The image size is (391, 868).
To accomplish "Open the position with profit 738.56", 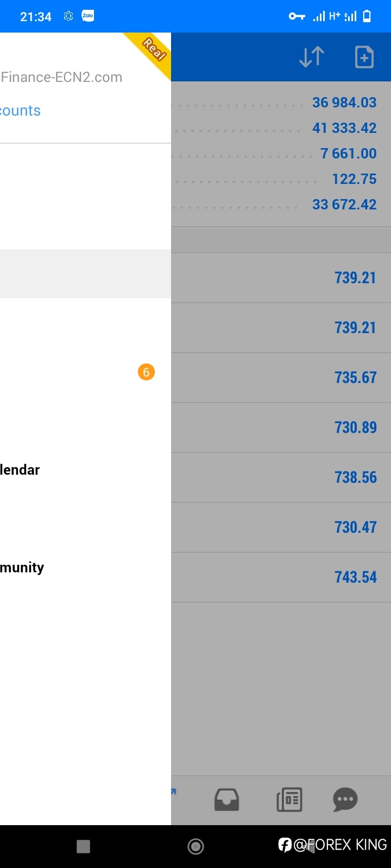I will coord(281,477).
